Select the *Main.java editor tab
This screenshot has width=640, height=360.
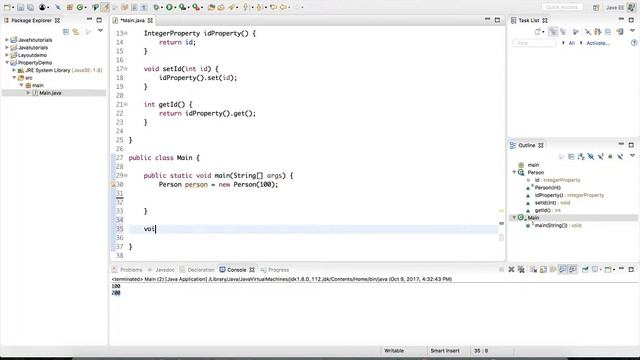point(132,20)
